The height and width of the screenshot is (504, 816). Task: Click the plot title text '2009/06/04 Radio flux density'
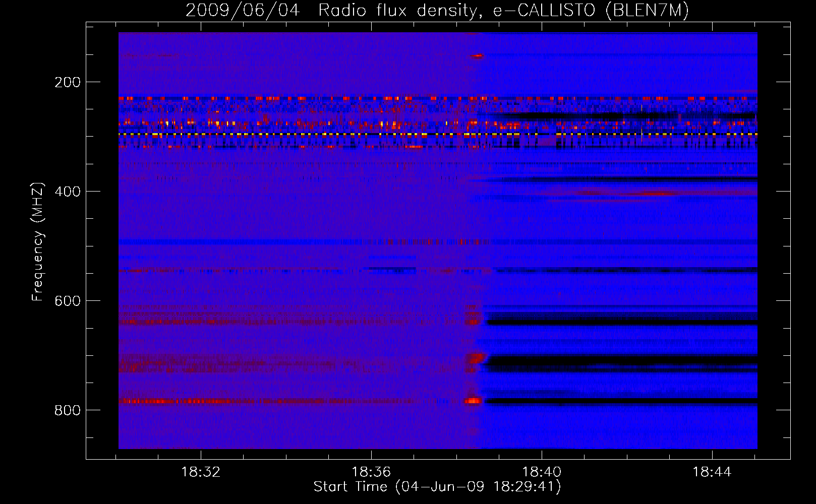[330, 11]
